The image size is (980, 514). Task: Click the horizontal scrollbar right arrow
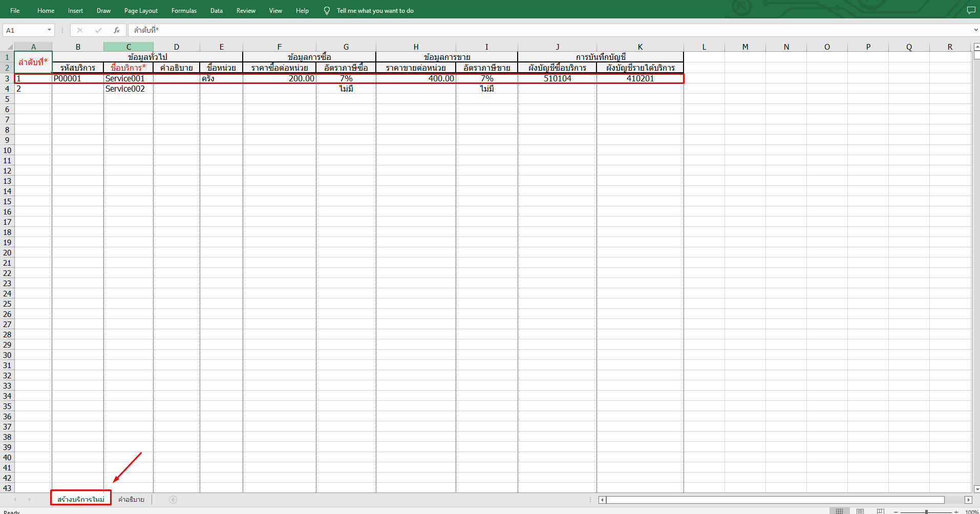969,500
